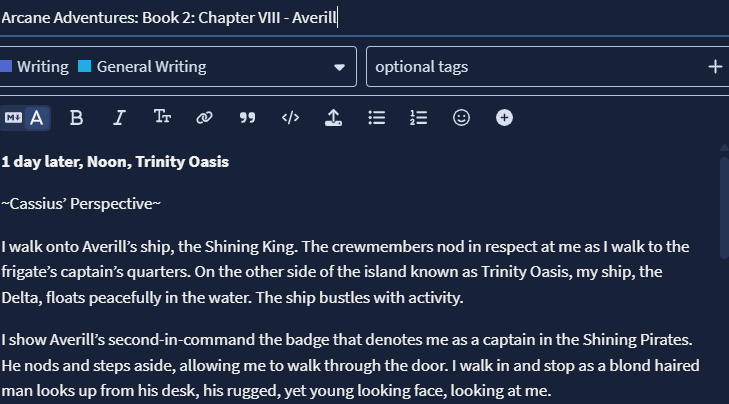Expand the Writing category dropdown
Viewport: 729px width, 404px height.
pos(339,67)
